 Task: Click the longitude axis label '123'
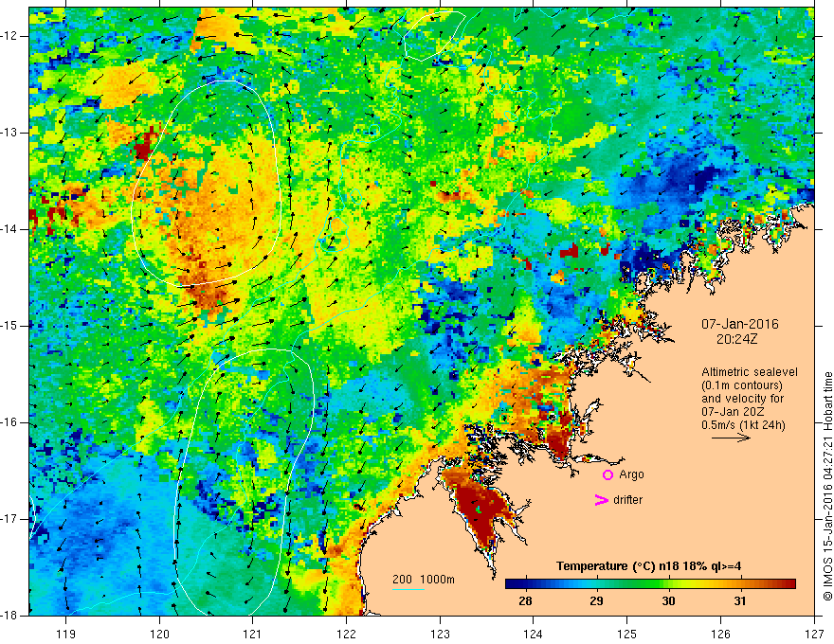(x=440, y=634)
